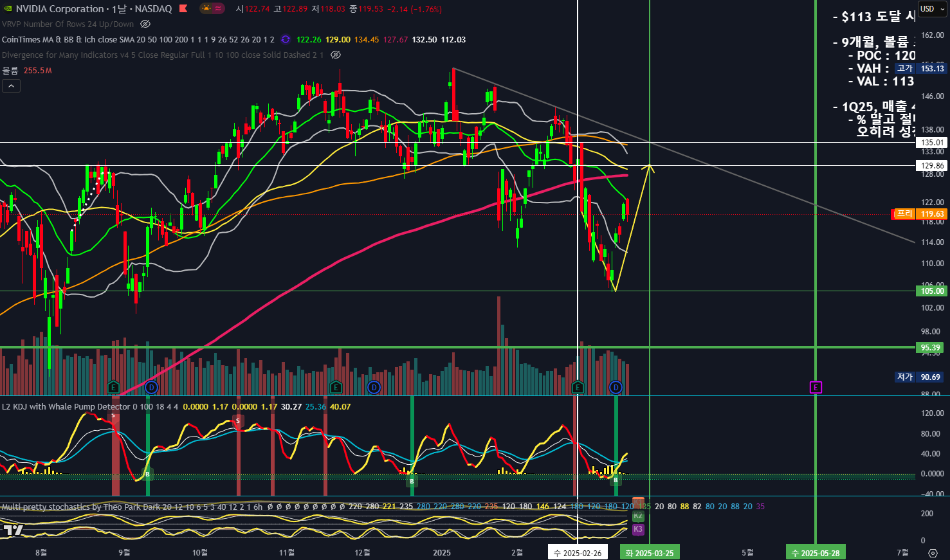Click the 2025-03-25 green date marker label

click(650, 553)
